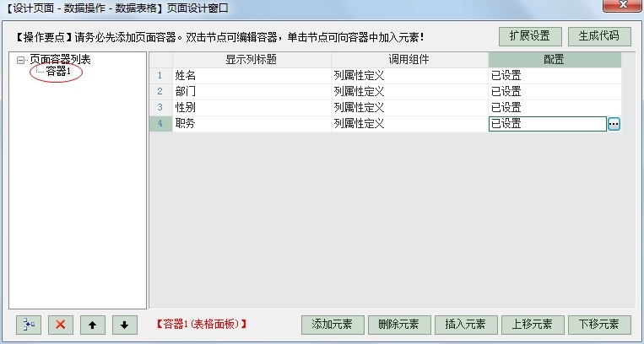Screen dimensions: 644x344
Task: Select row header number 2
Action: point(160,92)
